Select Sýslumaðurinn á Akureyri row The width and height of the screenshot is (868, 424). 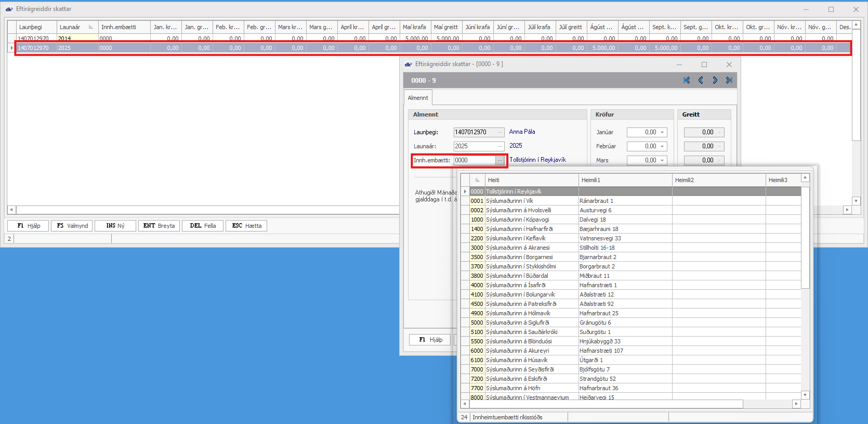coord(517,351)
